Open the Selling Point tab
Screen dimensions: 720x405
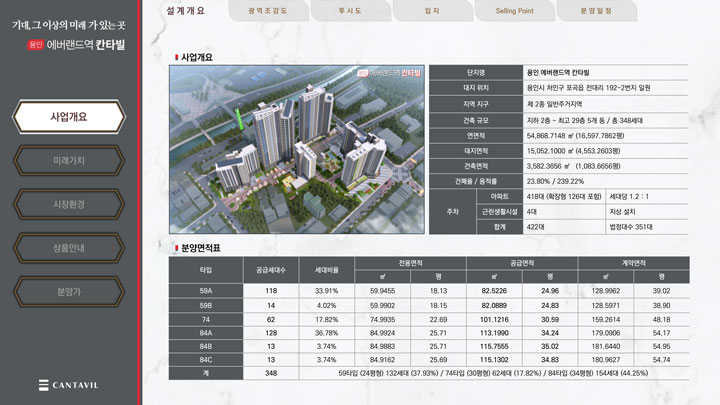pos(515,11)
